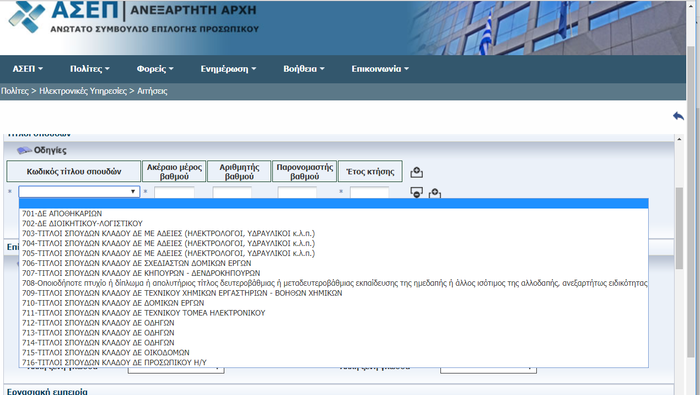700x395 pixels.
Task: Open the ΑΣΕΠ menu
Action: 28,69
